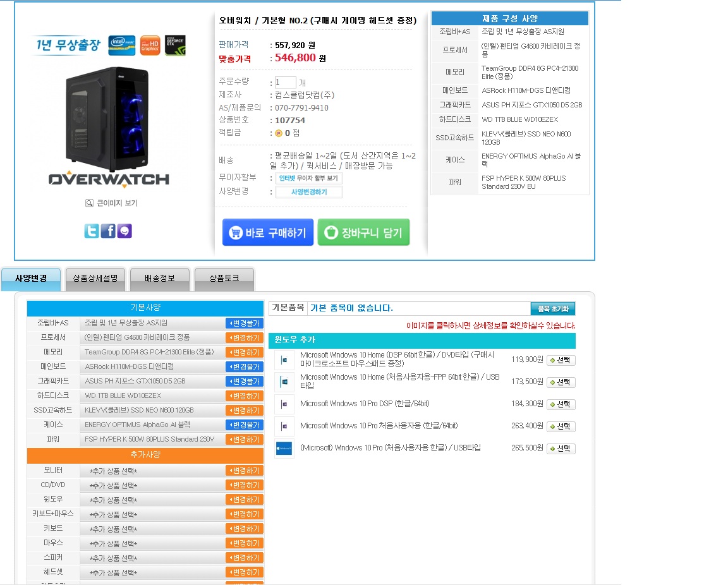728x585 pixels.
Task: Select Windows 10 Pro DSP 선택 button
Action: coord(561,404)
